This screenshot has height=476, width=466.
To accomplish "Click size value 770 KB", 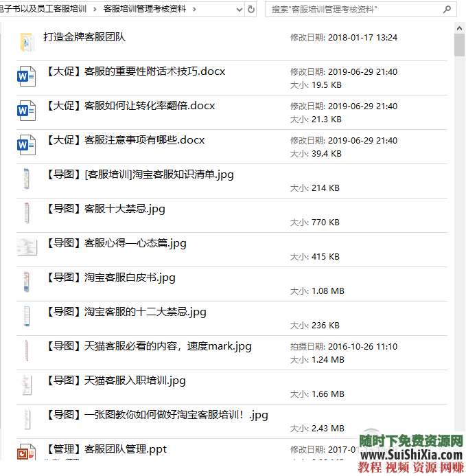I will (x=325, y=223).
